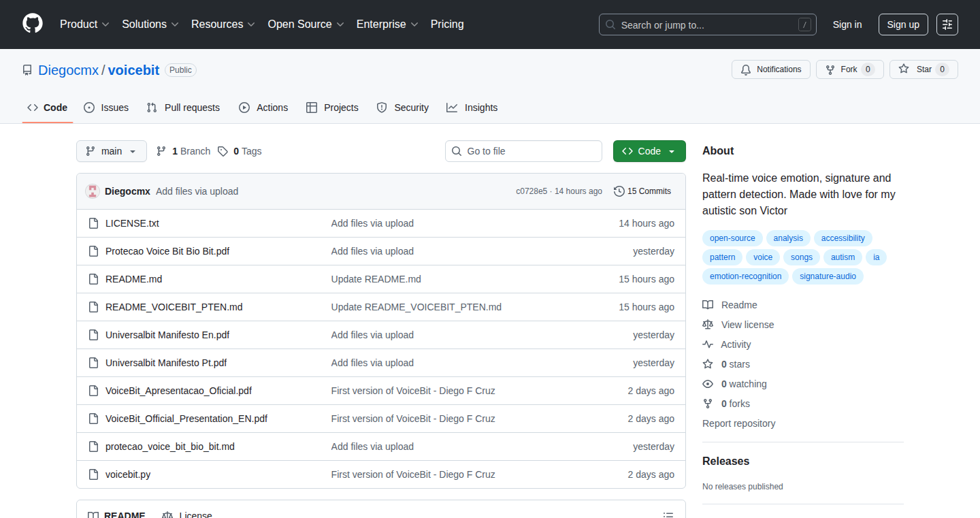The height and width of the screenshot is (518, 980).
Task: Select the ia topic tag
Action: point(877,257)
